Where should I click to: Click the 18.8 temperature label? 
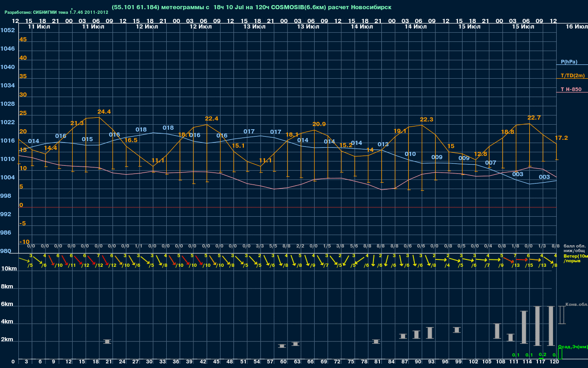(x=507, y=132)
